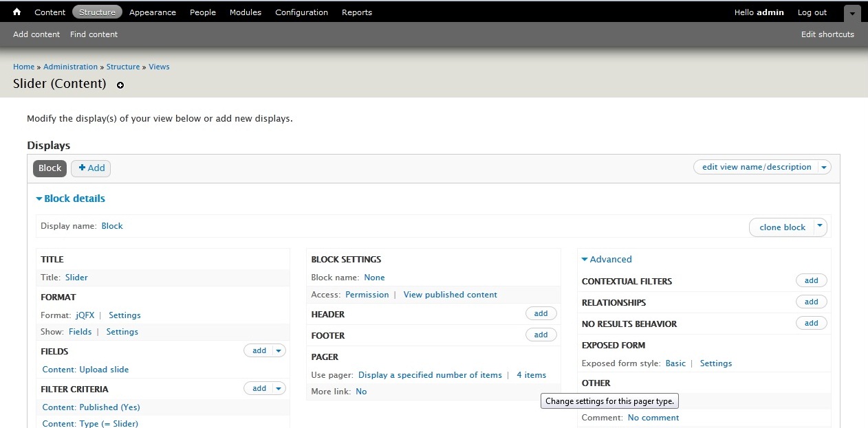Click the Home icon in admin toolbar

(17, 12)
